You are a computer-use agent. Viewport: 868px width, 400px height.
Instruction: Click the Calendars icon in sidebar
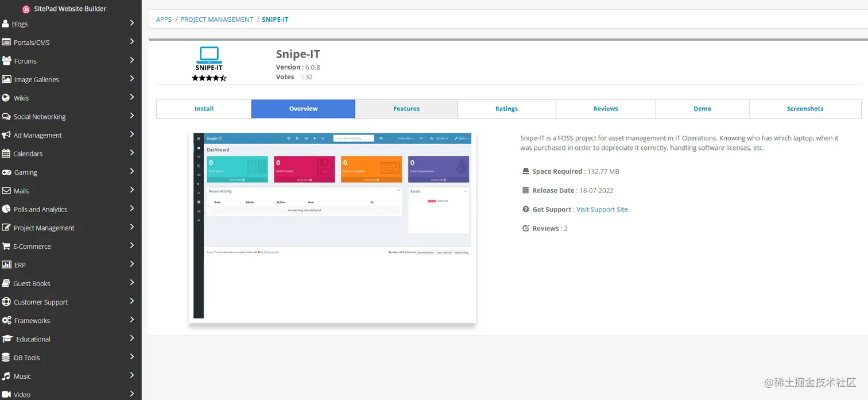coord(6,153)
